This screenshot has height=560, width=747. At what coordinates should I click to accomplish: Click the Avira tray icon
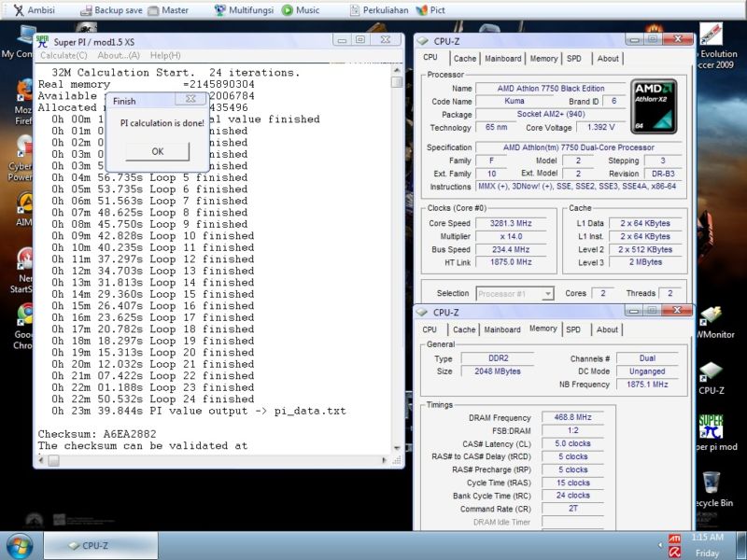coord(674,552)
